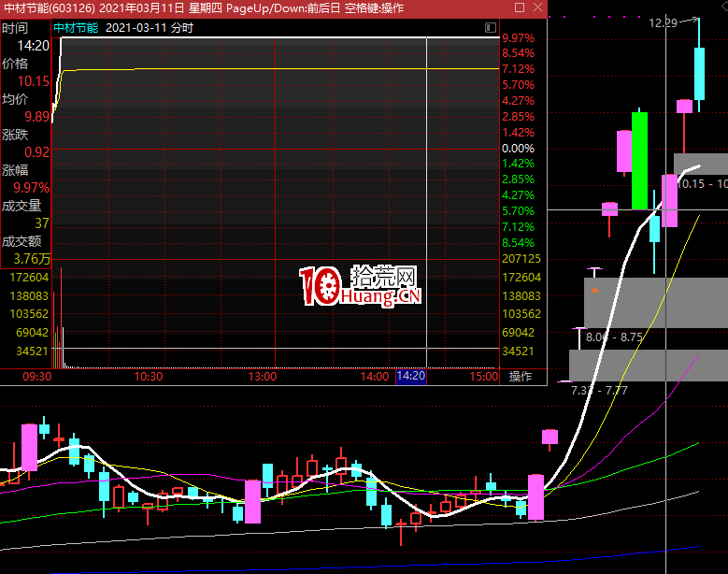Viewport: 728px width, 574px height.
Task: Click the 2021-03-11 分时 header text
Action: [x=149, y=28]
